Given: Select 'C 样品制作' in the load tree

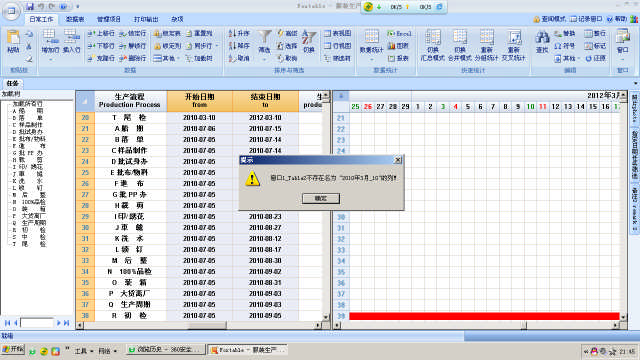Looking at the screenshot, I should tap(27, 125).
